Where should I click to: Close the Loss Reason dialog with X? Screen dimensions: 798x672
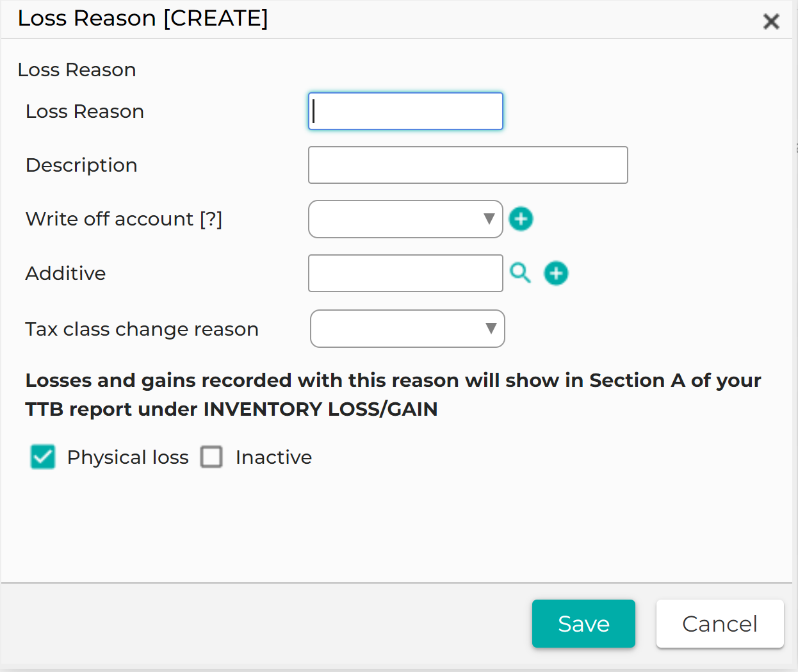(x=771, y=21)
